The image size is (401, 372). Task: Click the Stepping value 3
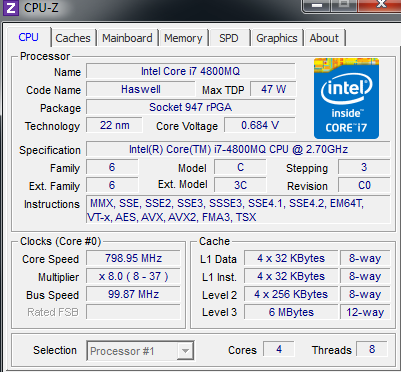[364, 167]
